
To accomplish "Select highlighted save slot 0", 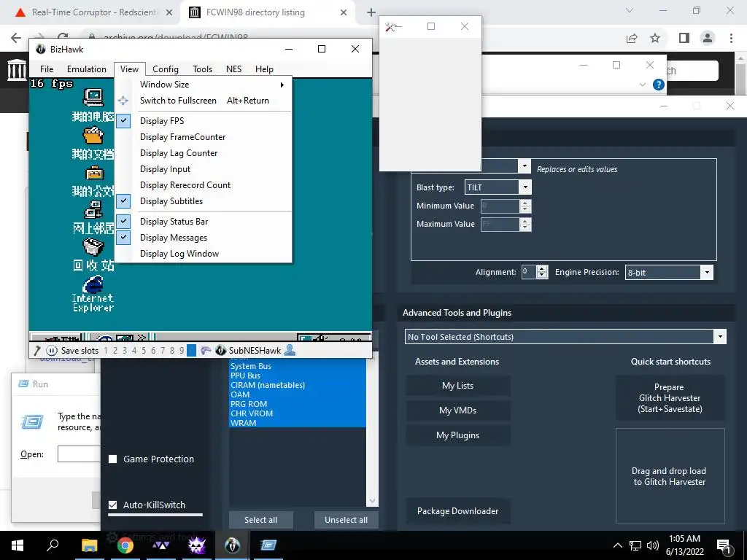I will (191, 351).
